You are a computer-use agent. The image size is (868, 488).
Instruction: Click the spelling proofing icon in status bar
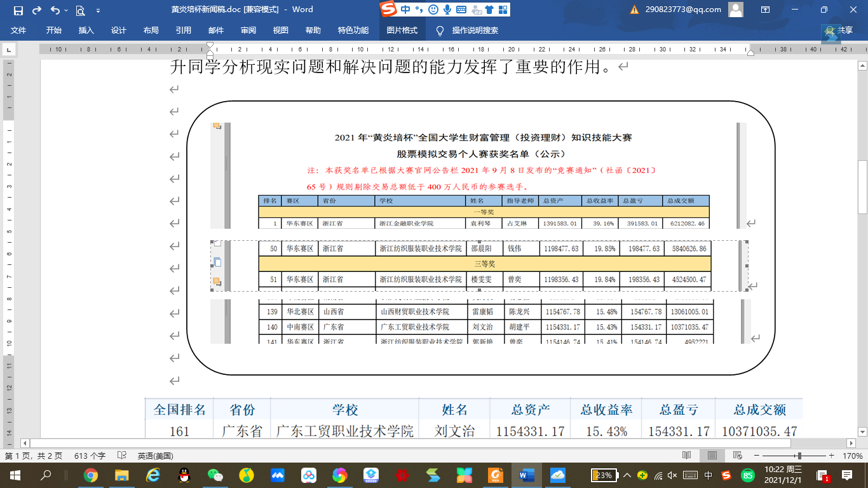(x=121, y=456)
